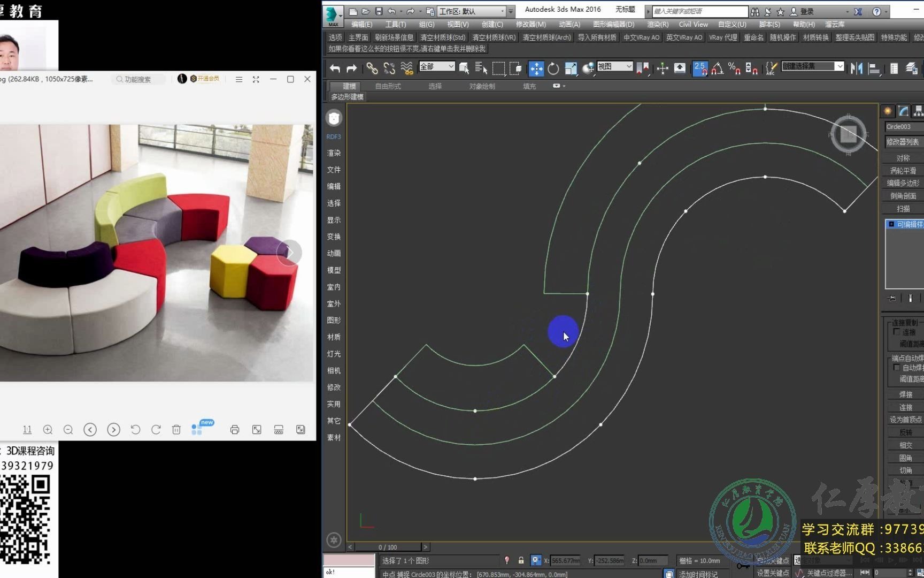Viewport: 924px width, 578px height.
Task: Expand the 全部 selection filter dropdown
Action: (x=436, y=66)
